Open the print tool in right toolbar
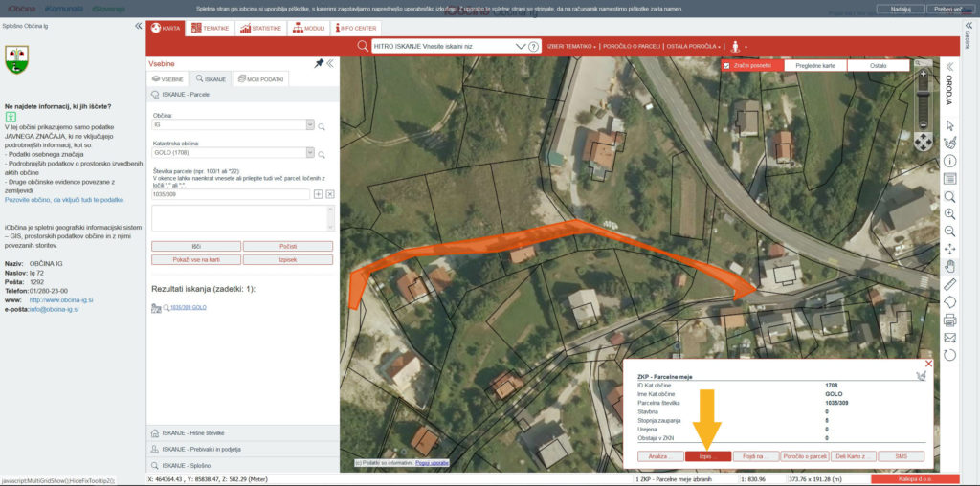This screenshot has width=980, height=486. point(950,320)
